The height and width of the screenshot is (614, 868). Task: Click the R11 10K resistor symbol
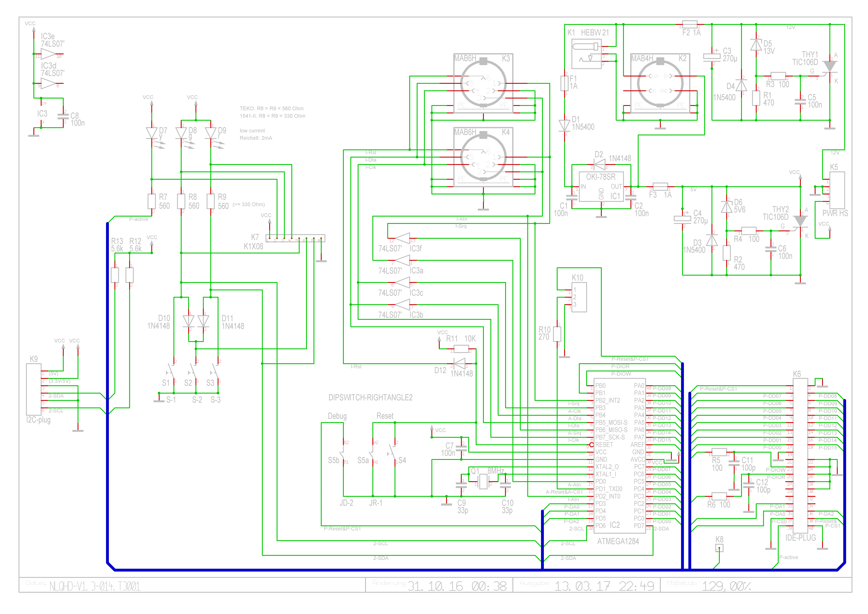(x=461, y=349)
